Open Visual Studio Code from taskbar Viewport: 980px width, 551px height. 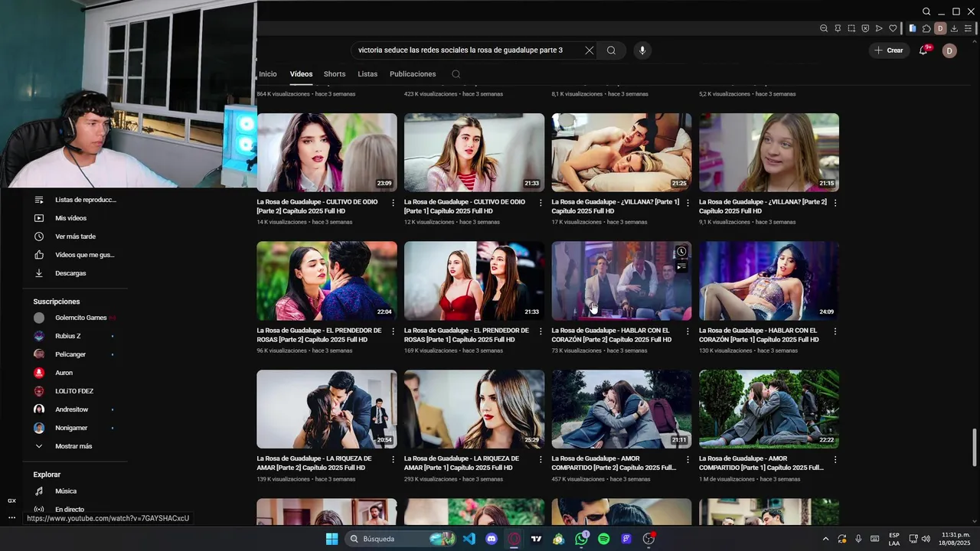(469, 539)
